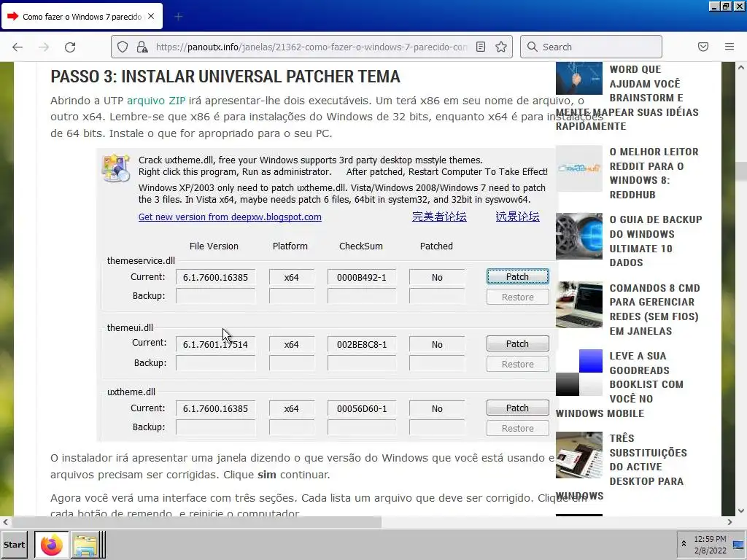Screen dimensions: 747x560
Task: Click the laptop CMD article thumbnail
Action: point(578,305)
